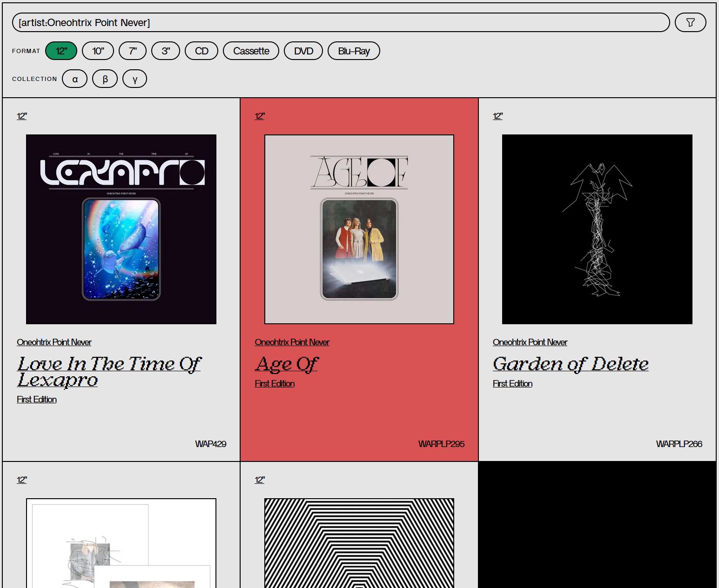The width and height of the screenshot is (719, 588).
Task: Disable the active 12" format filter
Action: click(61, 51)
